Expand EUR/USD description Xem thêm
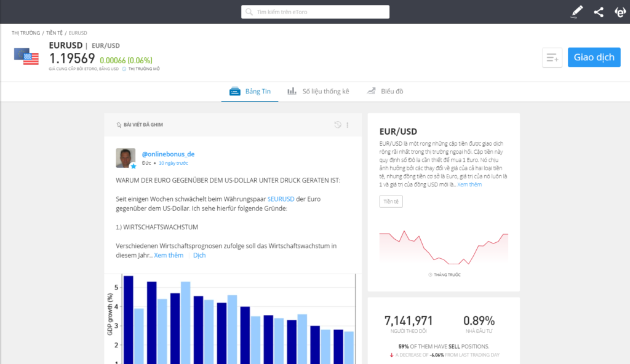Image resolution: width=630 pixels, height=364 pixels. click(469, 185)
